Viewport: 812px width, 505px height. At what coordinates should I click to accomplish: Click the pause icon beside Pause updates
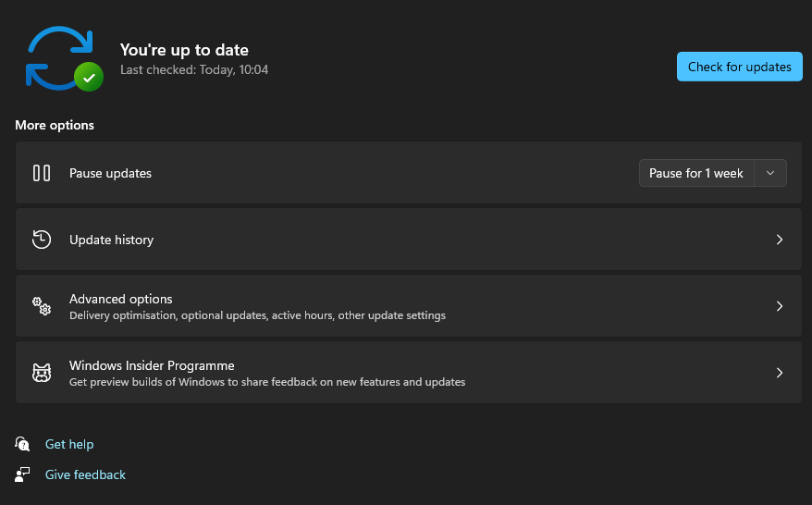click(42, 173)
